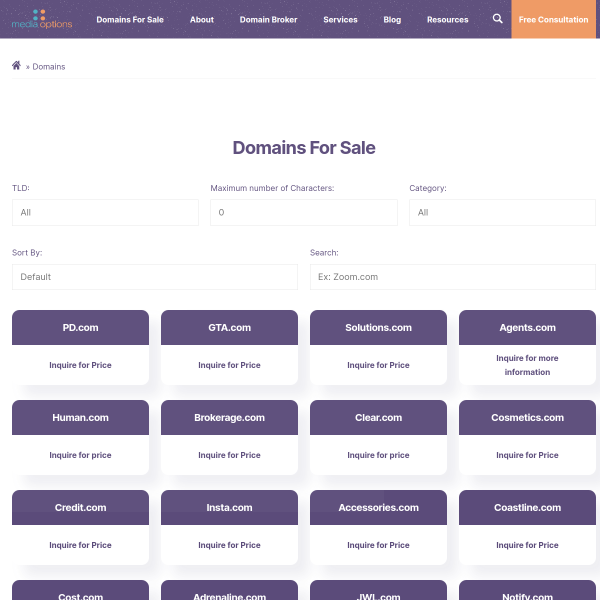Viewport: 600px width, 600px height.
Task: Click Inquire for Price under Solutions.com
Action: point(378,365)
